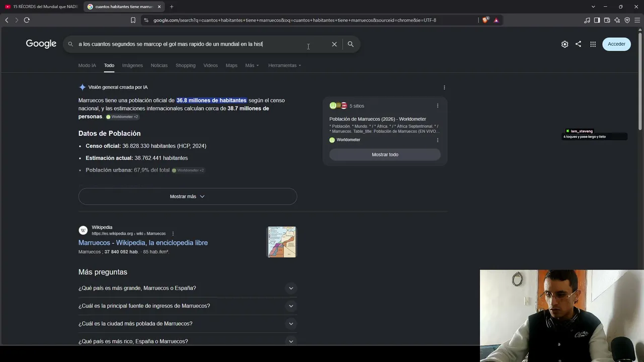Screen dimensions: 644x362
Task: Open the Maps results tab
Action: tap(231, 65)
